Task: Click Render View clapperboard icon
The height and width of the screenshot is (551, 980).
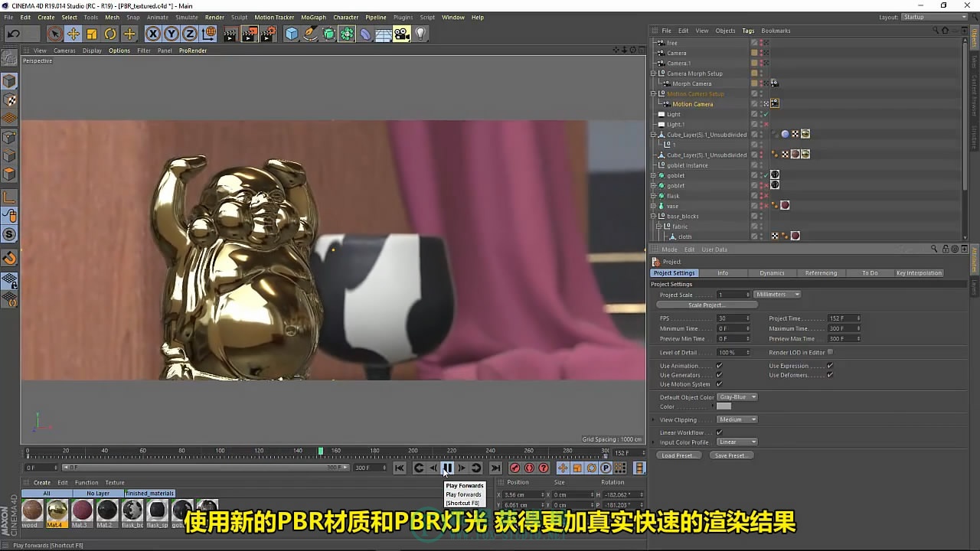Action: pos(230,34)
